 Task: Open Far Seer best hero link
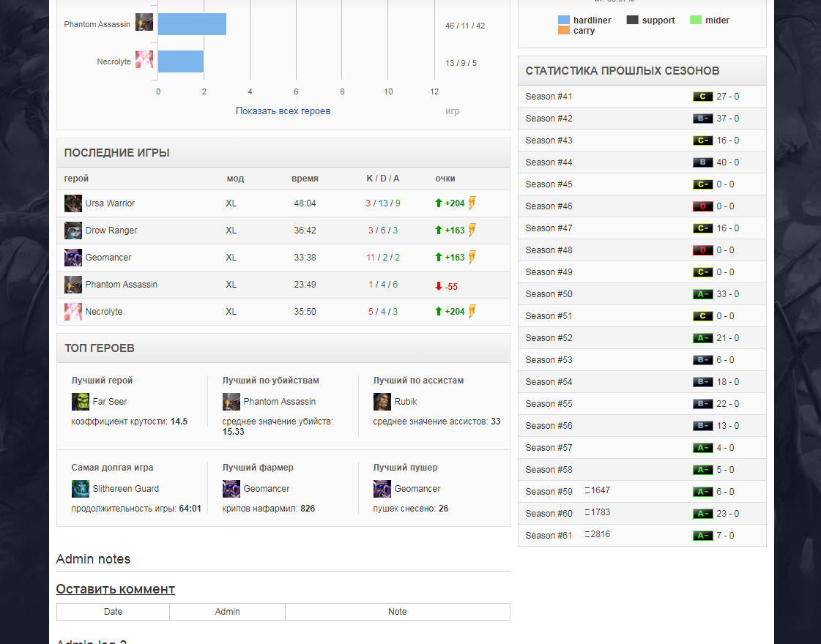point(109,402)
